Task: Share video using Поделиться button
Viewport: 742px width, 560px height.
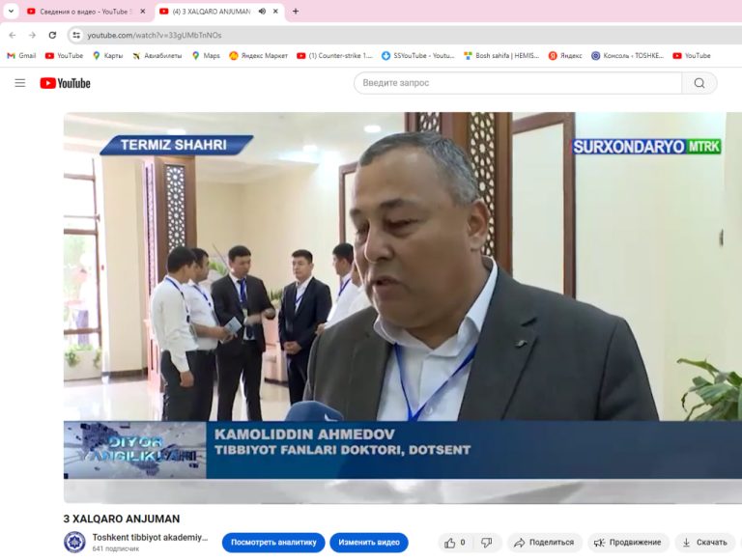Action: tap(545, 543)
